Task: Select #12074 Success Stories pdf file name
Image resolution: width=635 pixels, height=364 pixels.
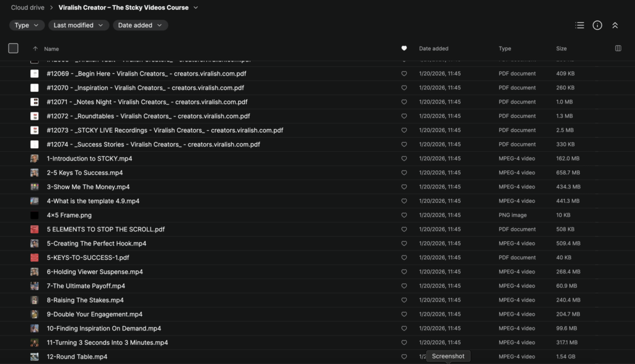Action: (154, 144)
